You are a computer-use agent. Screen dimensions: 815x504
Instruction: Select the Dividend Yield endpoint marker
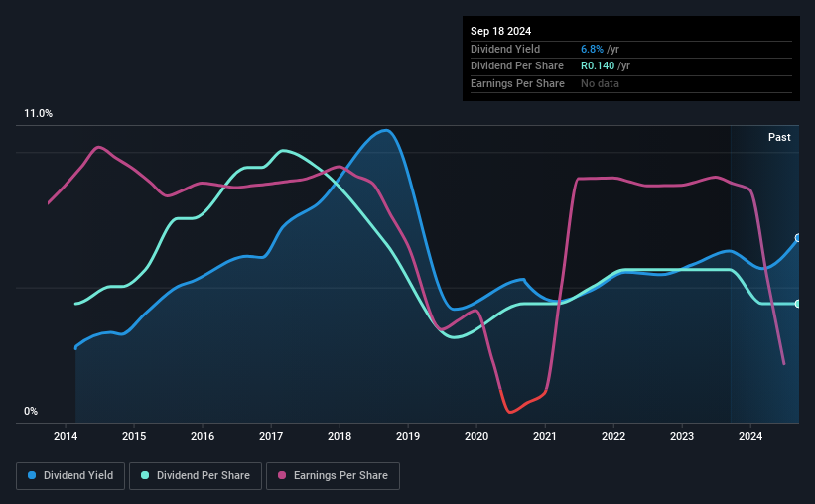tap(798, 238)
